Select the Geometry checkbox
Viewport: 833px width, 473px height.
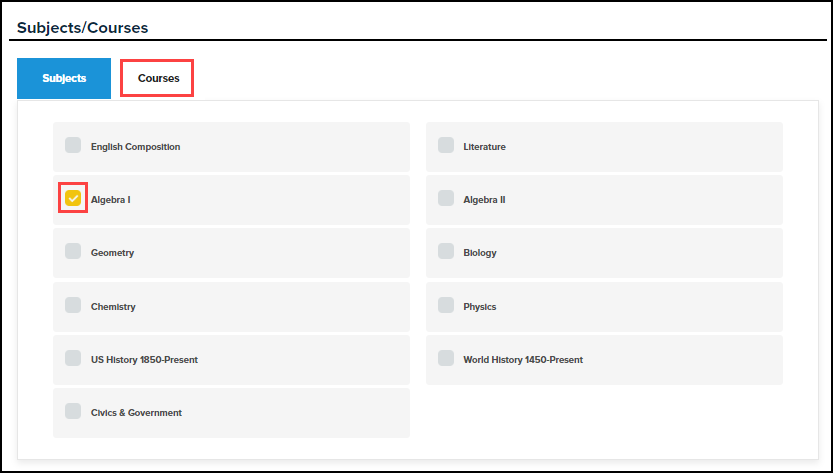coord(73,251)
